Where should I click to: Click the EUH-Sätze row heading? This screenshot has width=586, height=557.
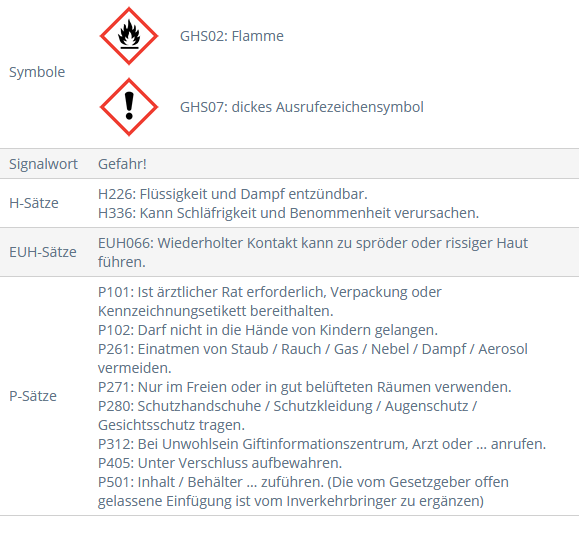tap(43, 252)
